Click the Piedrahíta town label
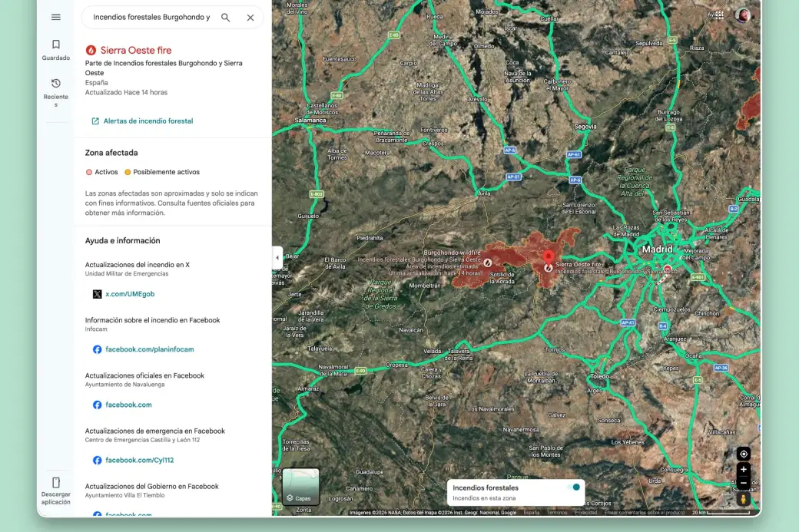Image resolution: width=799 pixels, height=532 pixels. (370, 238)
